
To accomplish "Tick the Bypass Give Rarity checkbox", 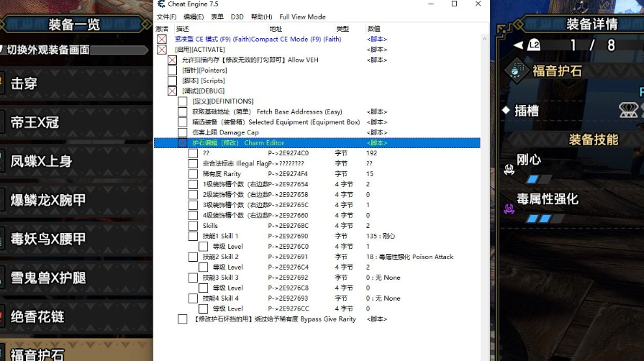I will click(183, 319).
